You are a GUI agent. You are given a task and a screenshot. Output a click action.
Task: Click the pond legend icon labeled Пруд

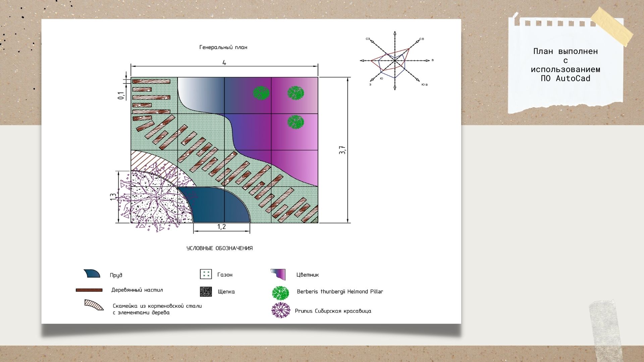point(92,274)
